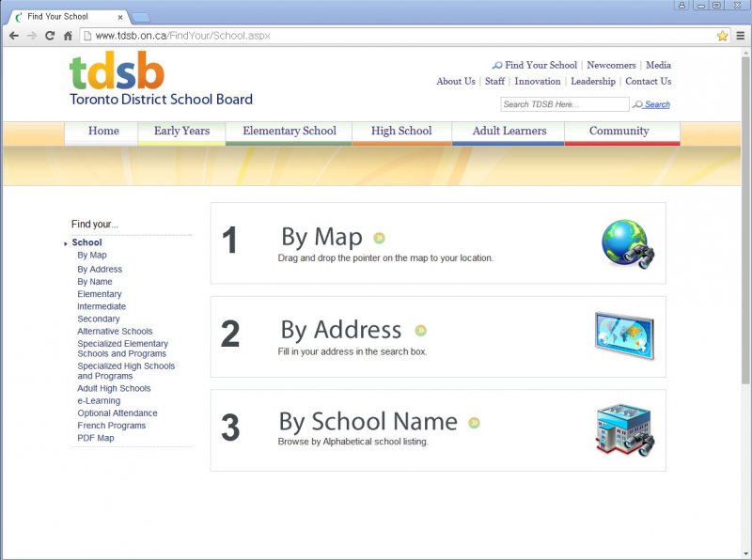Click the 'Drag and drop the pointer' description

pos(385,258)
